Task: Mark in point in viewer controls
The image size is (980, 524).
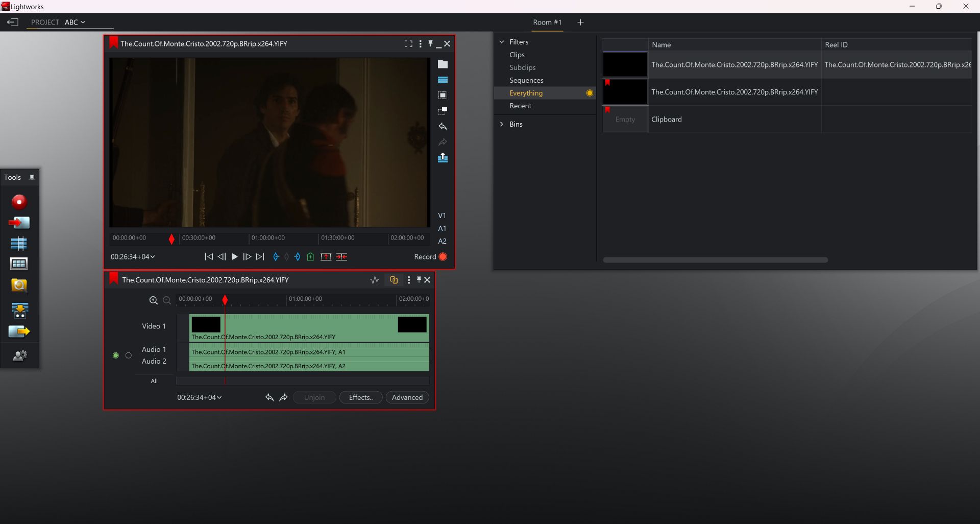Action: [276, 257]
